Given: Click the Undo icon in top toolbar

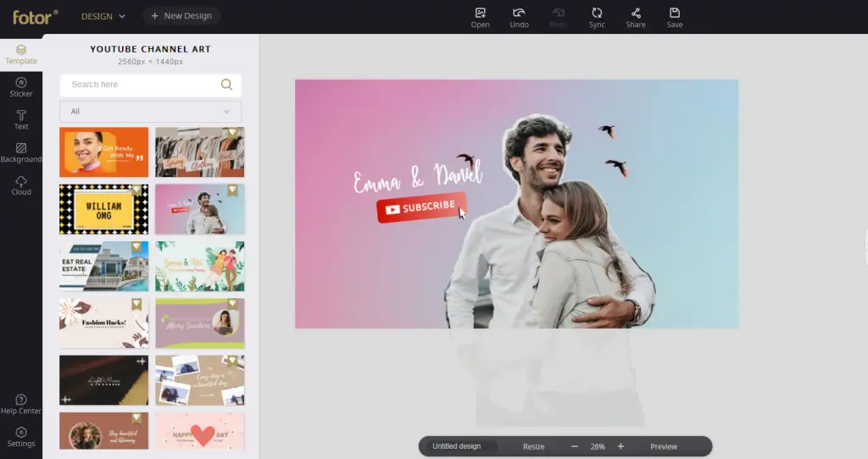Looking at the screenshot, I should [519, 17].
